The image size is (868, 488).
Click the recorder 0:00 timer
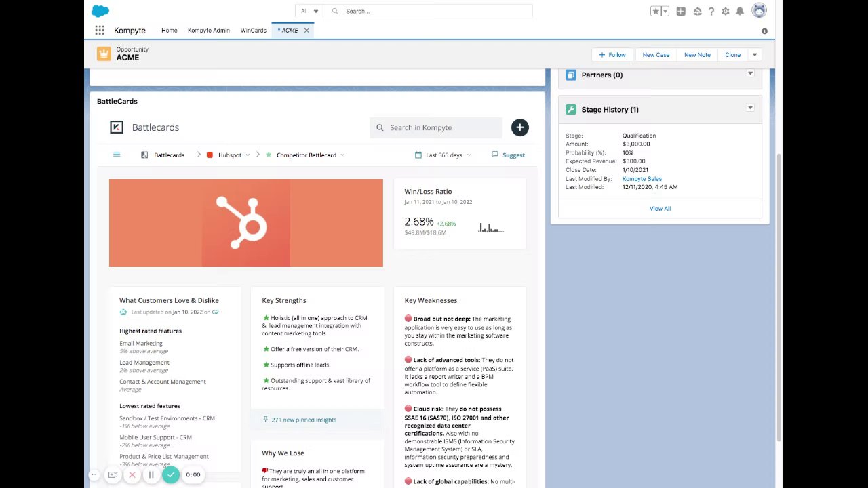click(193, 475)
